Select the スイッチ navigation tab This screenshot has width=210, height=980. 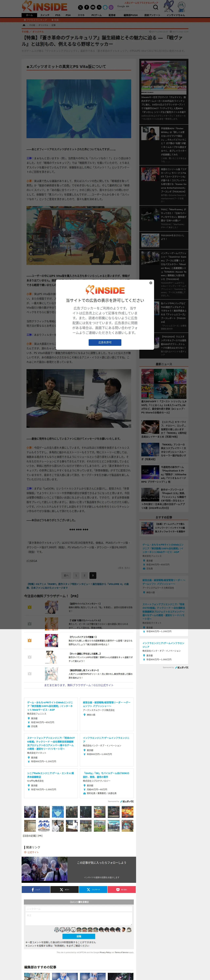tap(45, 15)
